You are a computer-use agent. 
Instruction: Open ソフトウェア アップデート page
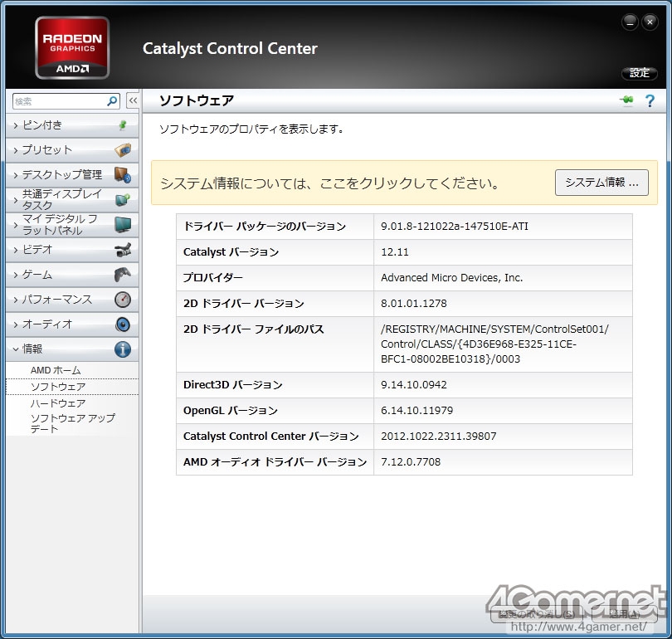click(72, 423)
